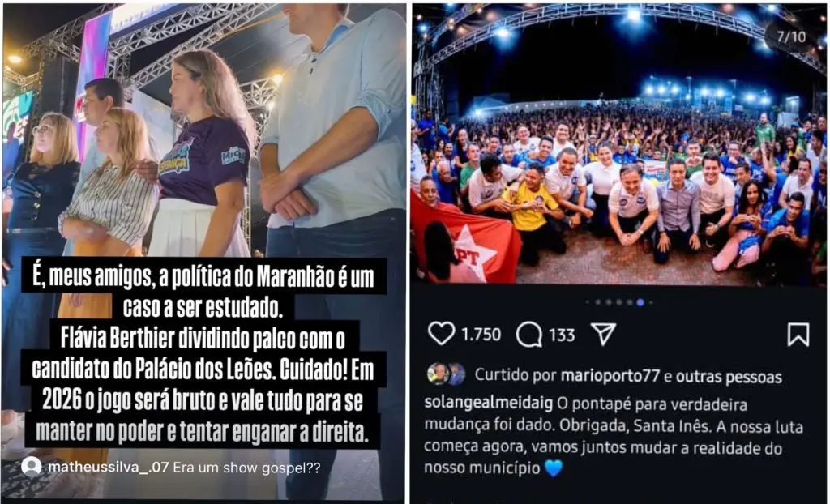Save post with bookmark icon

click(x=798, y=335)
